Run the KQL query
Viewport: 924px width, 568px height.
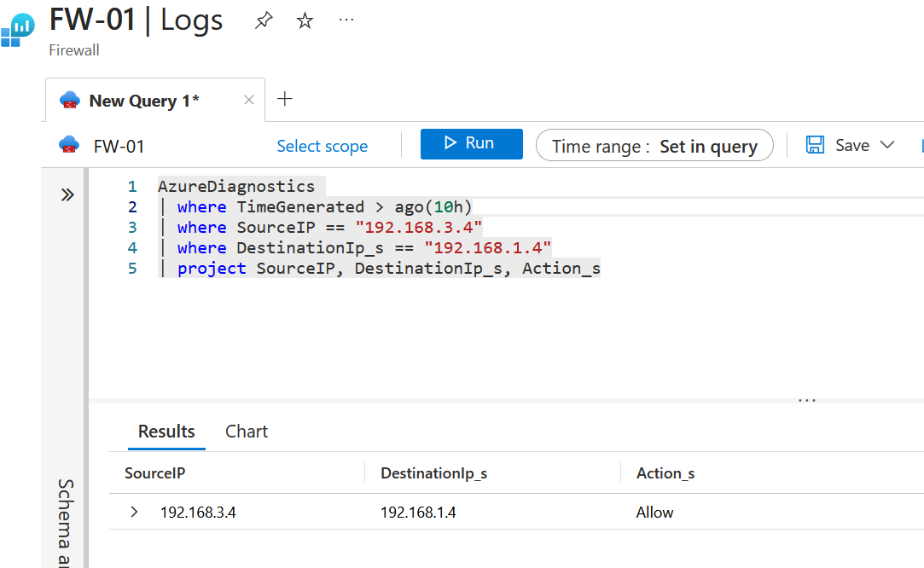[471, 144]
